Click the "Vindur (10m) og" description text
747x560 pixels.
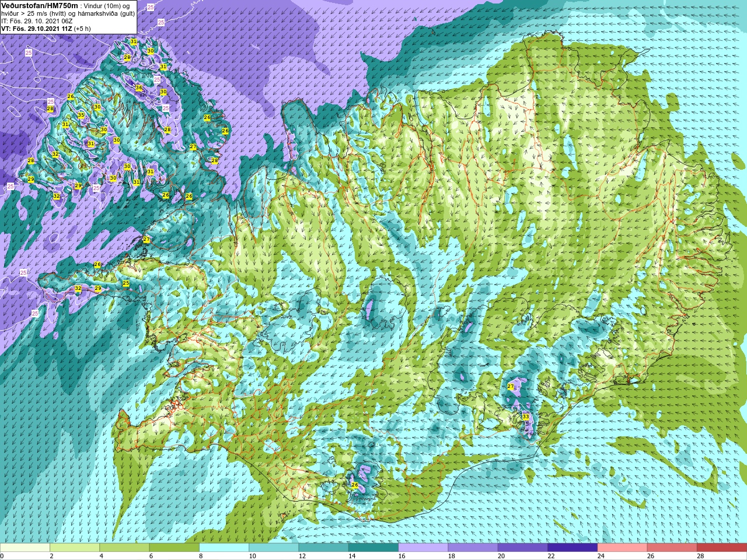[x=107, y=6]
